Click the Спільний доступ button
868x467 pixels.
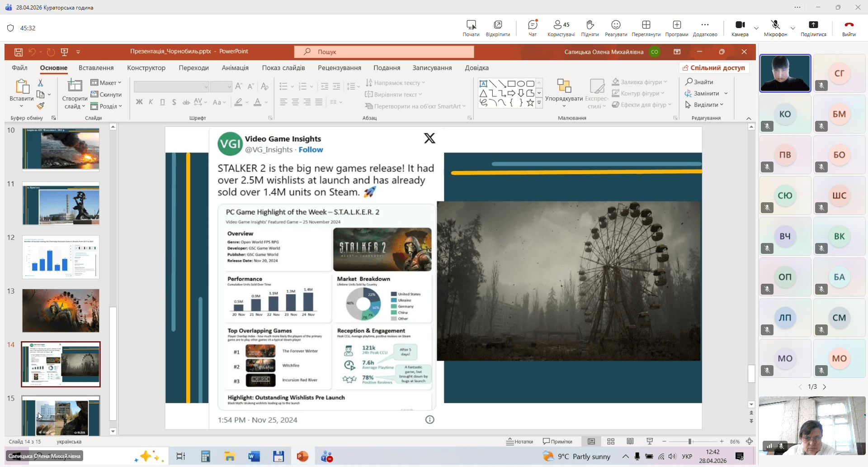[714, 68]
